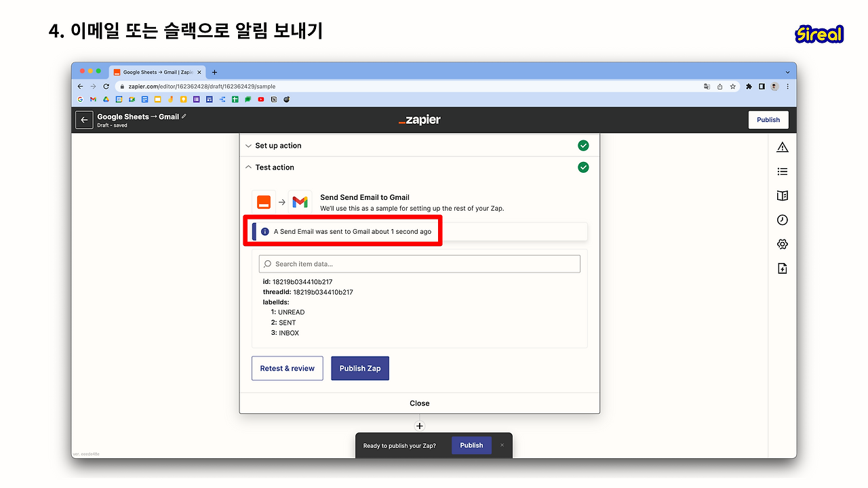Click Close at panel bottom
The height and width of the screenshot is (488, 868).
pos(420,403)
